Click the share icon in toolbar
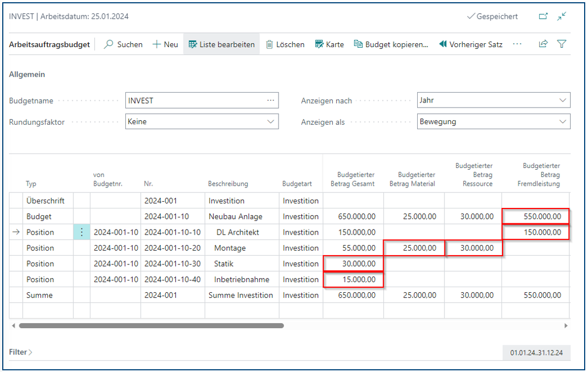Viewport: 588px width, 372px height. point(543,44)
